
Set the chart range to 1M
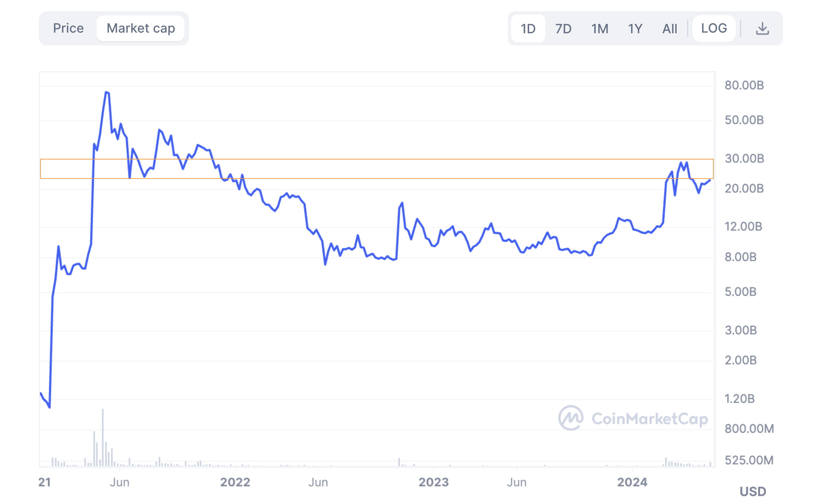600,29
